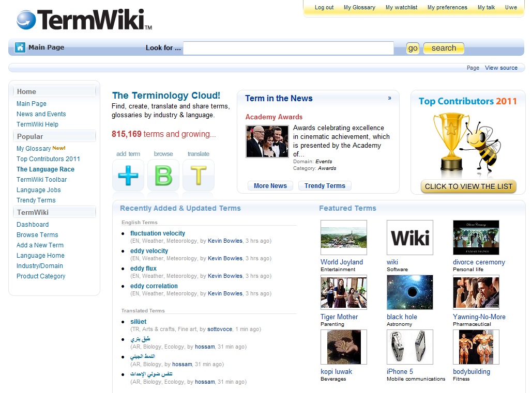532x393 pixels.
Task: Open My Glossary in the sidebar
Action: click(x=34, y=149)
